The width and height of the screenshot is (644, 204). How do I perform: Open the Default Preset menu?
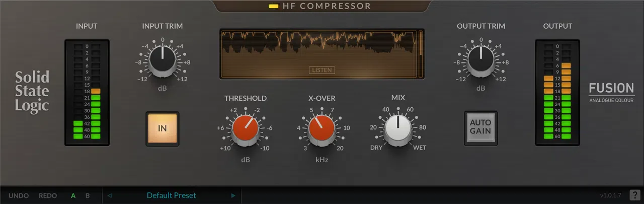[172, 195]
